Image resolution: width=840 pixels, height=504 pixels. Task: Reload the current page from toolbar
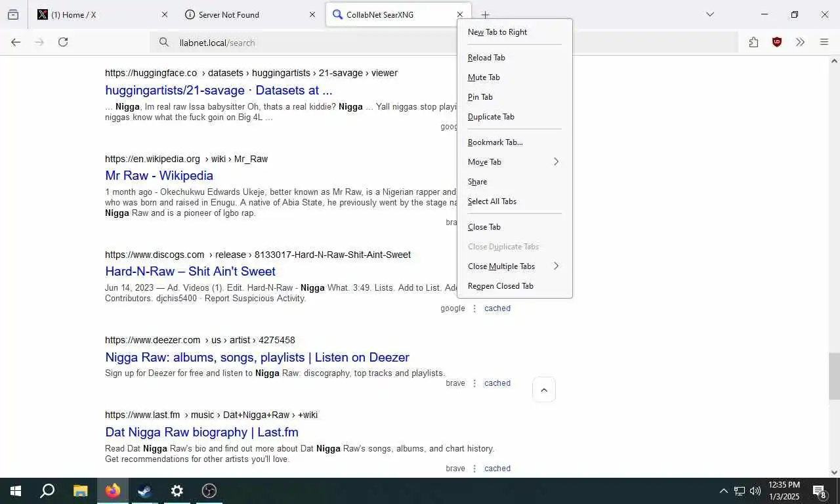63,42
